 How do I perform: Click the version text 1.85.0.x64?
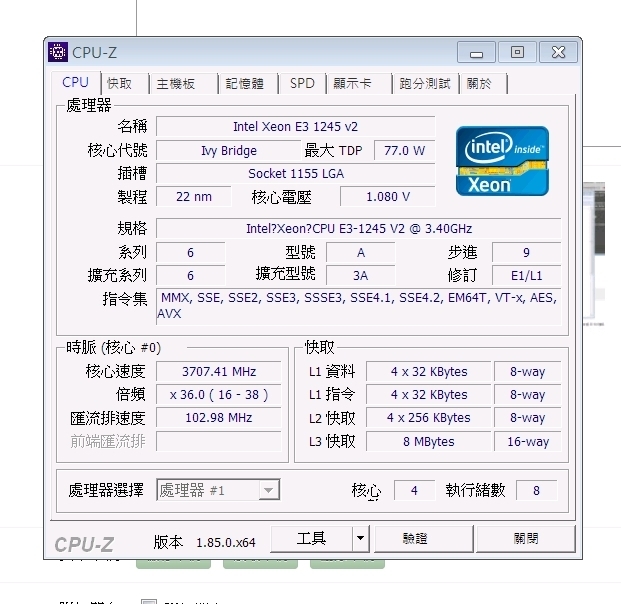click(226, 543)
